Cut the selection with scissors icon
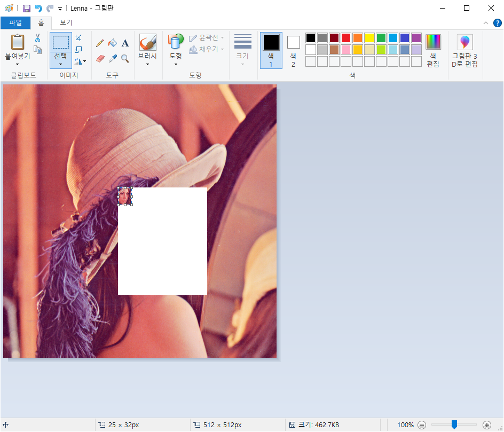504x432 pixels. coord(37,38)
